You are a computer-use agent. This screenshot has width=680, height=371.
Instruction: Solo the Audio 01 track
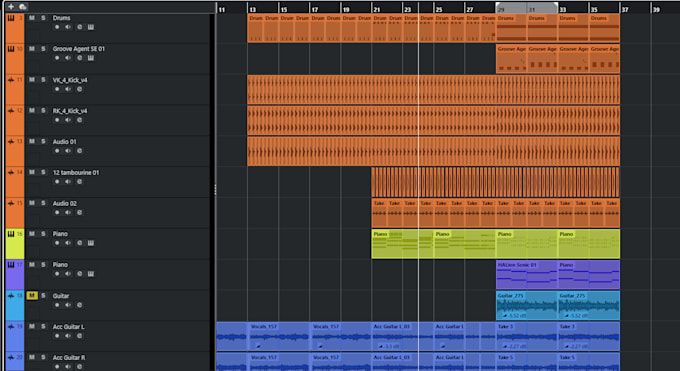[x=43, y=141]
